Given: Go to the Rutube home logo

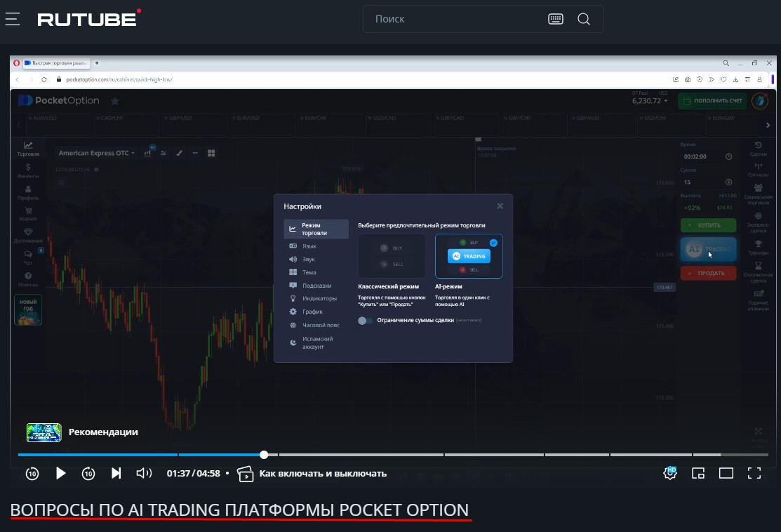Looking at the screenshot, I should [x=89, y=18].
